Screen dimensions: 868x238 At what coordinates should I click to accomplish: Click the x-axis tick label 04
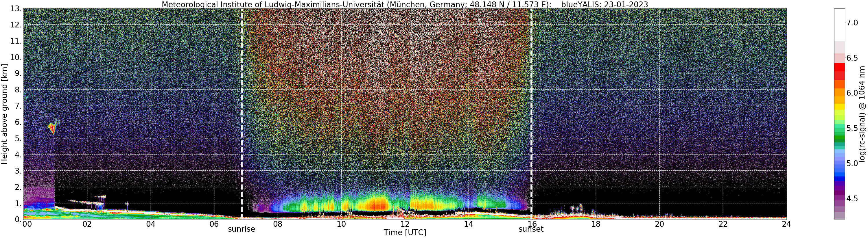151,224
